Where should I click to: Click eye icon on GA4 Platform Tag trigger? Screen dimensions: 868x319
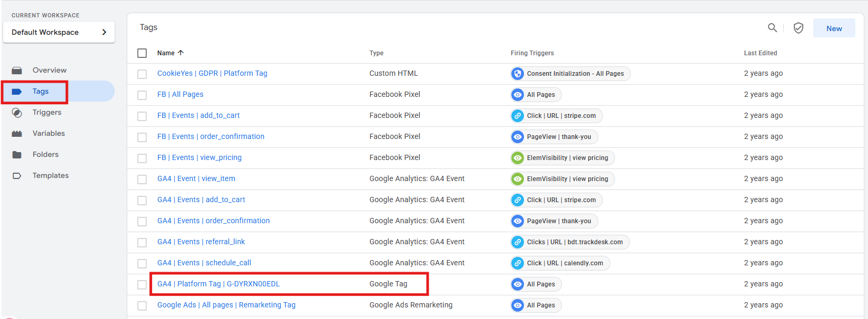[518, 284]
